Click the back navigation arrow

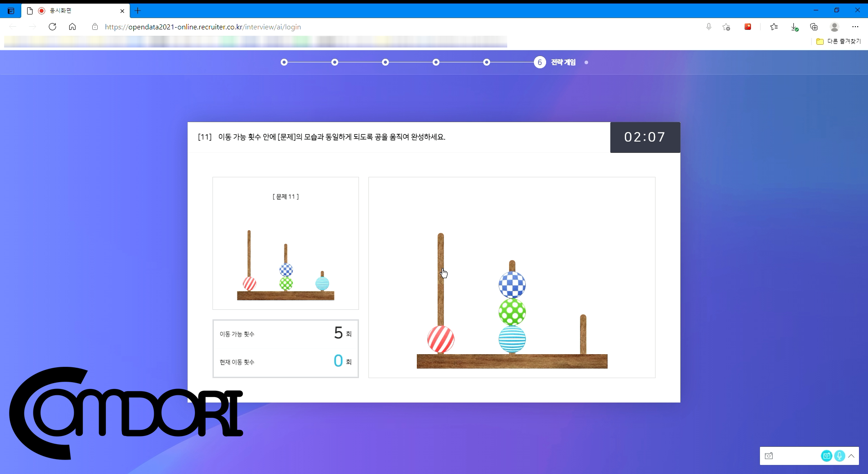(x=13, y=27)
